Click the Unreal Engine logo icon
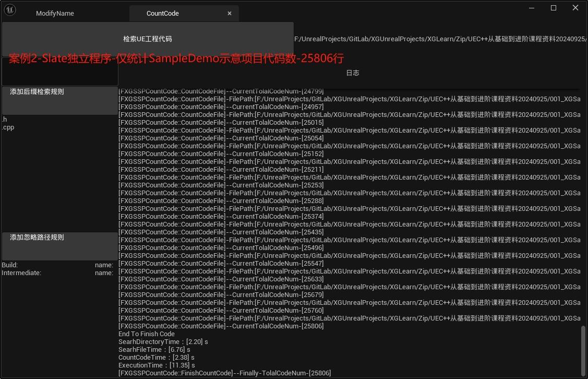 [10, 10]
